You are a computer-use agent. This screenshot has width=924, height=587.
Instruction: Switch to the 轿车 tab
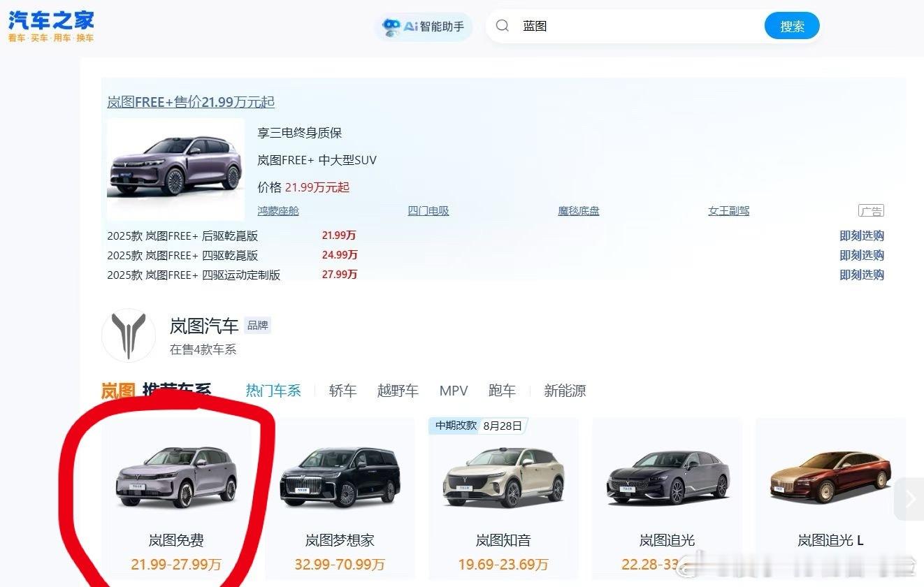(x=342, y=391)
